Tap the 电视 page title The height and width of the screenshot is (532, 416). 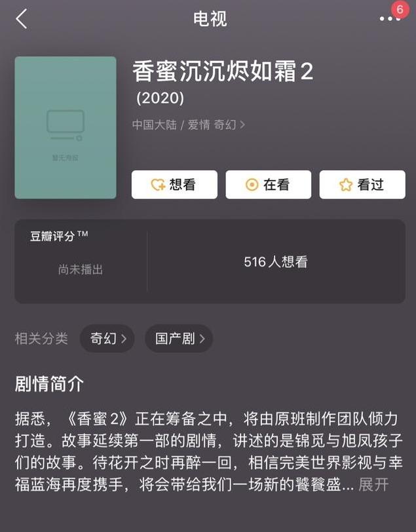(x=210, y=18)
